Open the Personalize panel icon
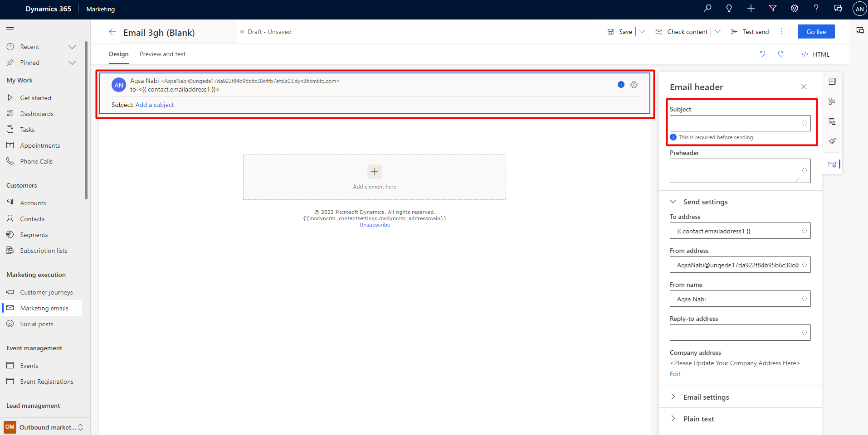Viewport: 868px width, 435px height. (832, 101)
